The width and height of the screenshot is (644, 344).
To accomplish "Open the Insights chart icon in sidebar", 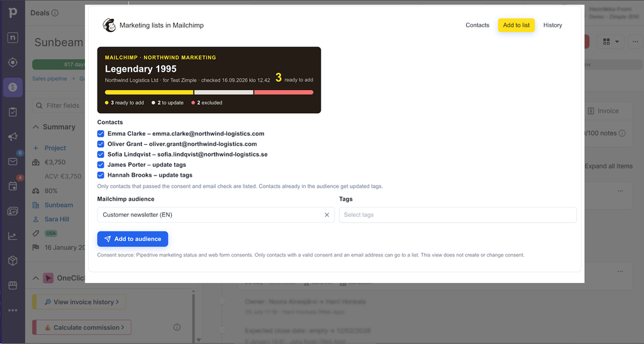I will 13,236.
